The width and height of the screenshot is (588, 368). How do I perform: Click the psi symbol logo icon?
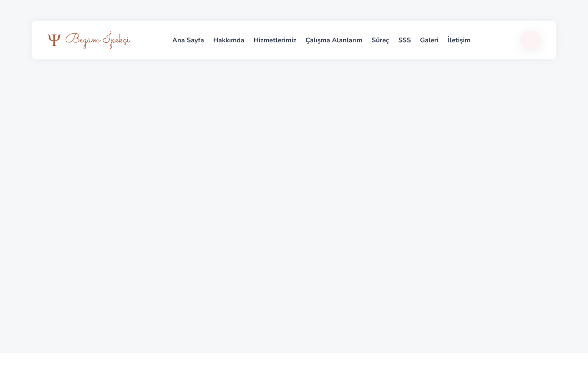point(54,40)
